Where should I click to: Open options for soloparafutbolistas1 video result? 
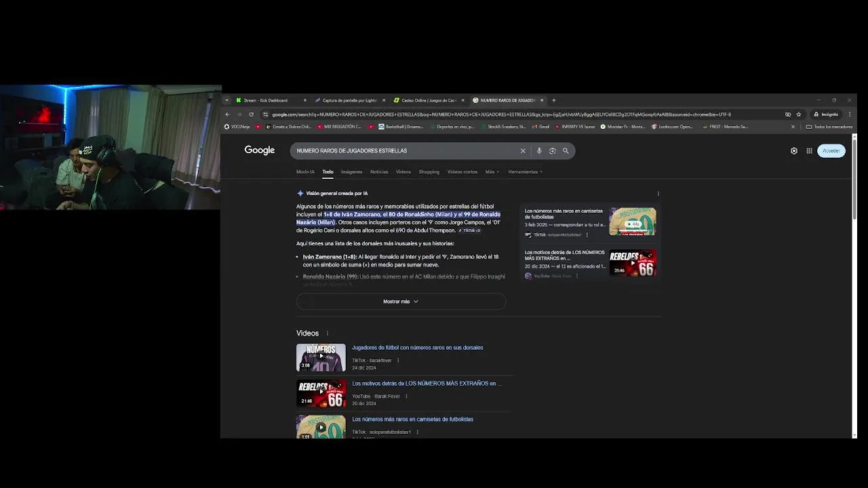[417, 432]
